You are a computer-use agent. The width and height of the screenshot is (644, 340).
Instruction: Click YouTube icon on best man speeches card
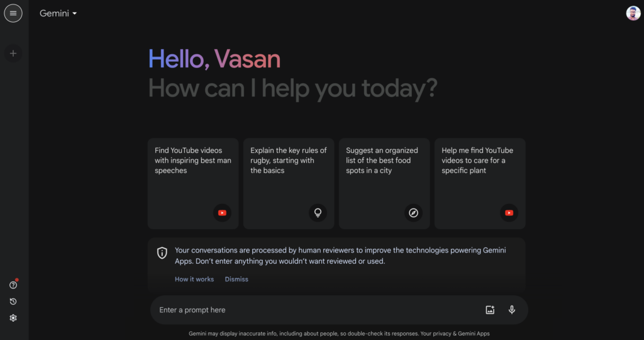coord(222,213)
